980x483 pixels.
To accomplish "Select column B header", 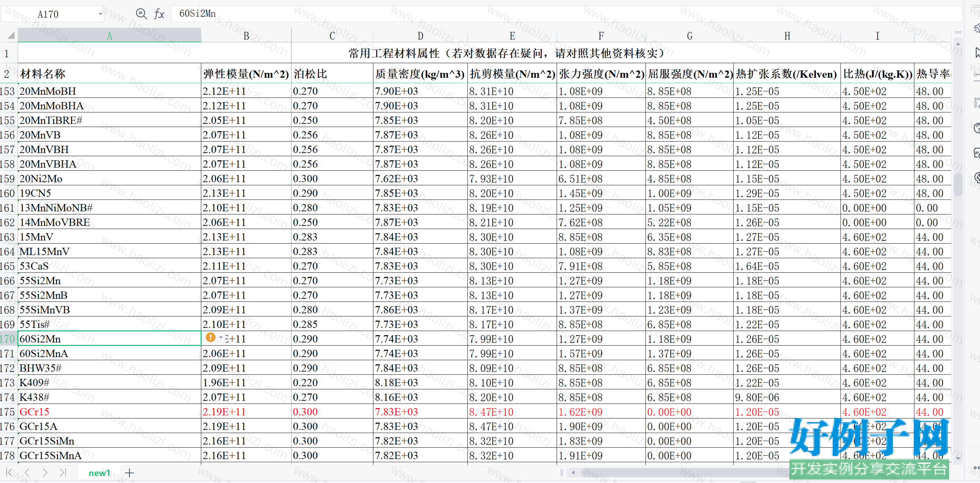I will coord(246,36).
